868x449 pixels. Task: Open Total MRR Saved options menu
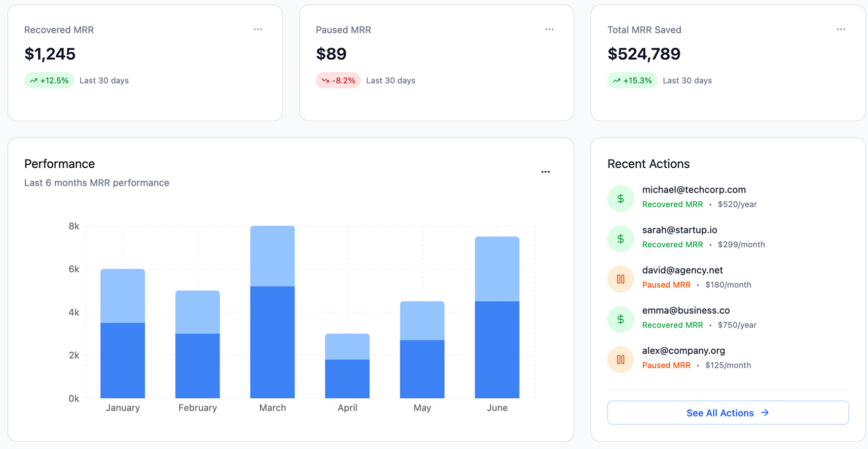point(841,29)
